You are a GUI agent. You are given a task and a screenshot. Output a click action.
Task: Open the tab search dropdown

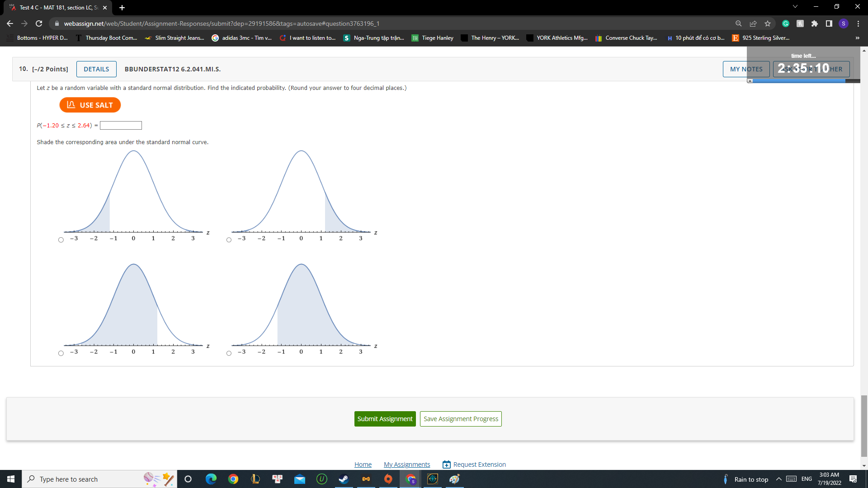pos(795,7)
